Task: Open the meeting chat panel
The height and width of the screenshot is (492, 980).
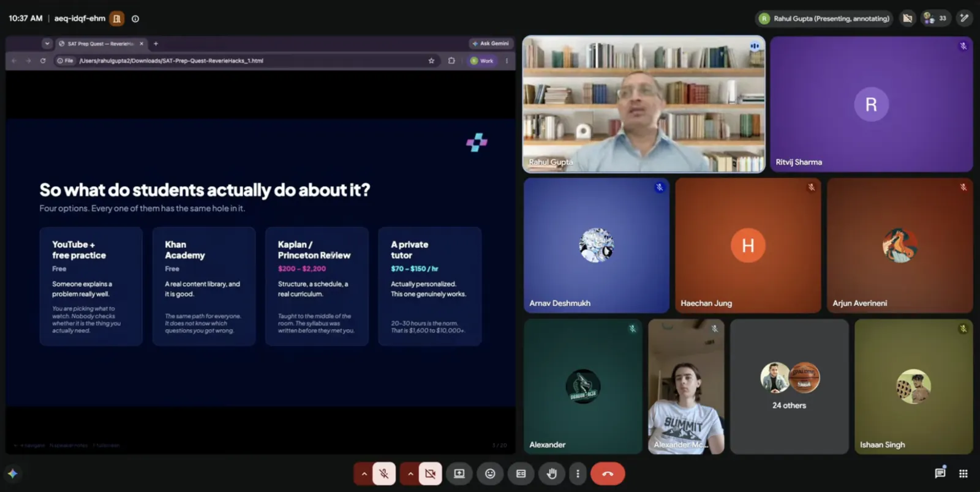Action: (940, 473)
